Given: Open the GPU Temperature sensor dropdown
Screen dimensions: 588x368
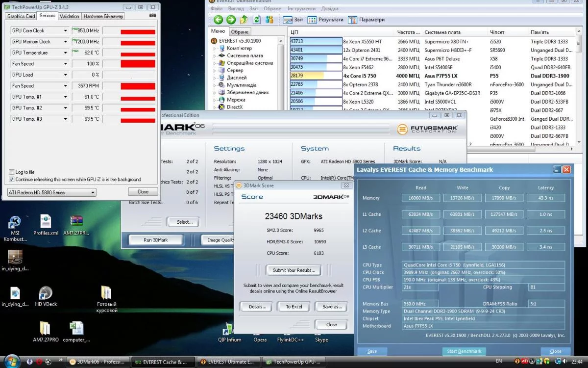Looking at the screenshot, I should 66,53.
